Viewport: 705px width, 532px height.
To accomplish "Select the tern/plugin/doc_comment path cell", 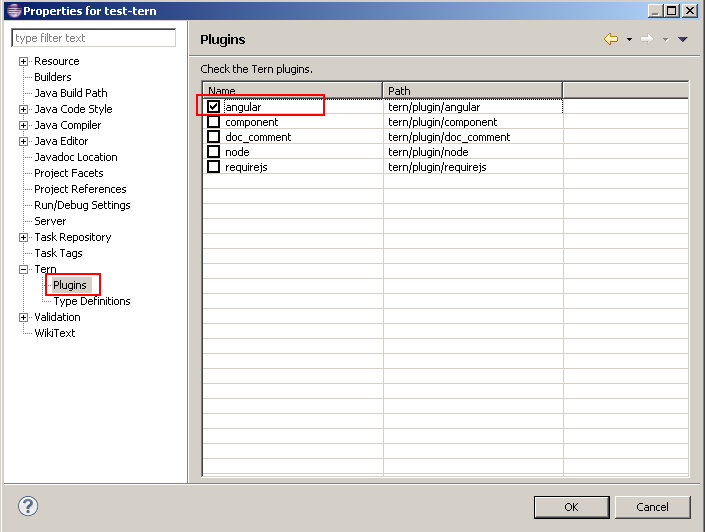I will tap(473, 137).
